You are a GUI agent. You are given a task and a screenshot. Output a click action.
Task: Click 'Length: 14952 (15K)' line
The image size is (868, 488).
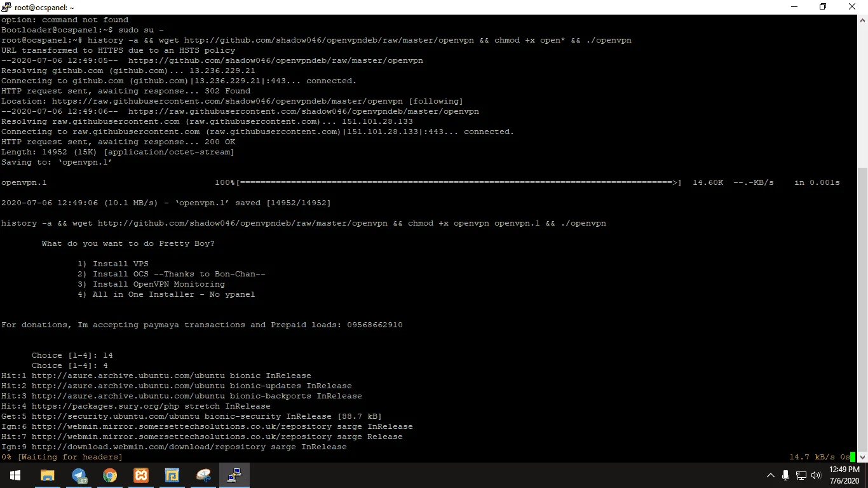tap(118, 152)
